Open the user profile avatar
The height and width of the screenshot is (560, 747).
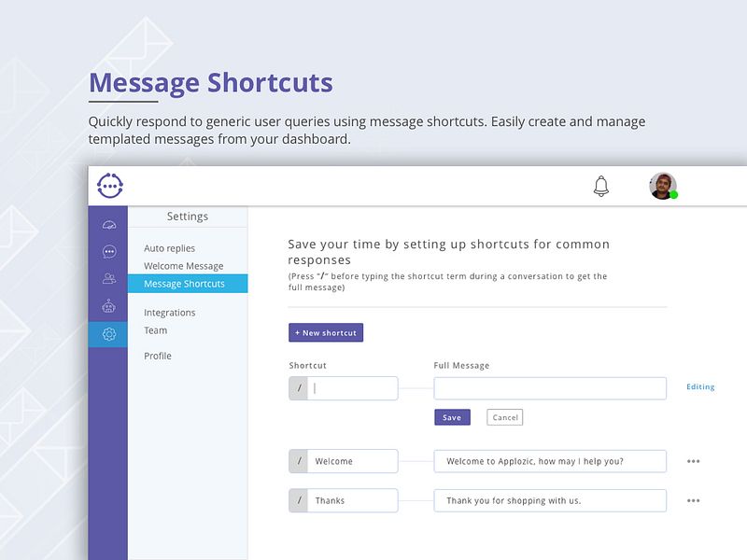click(x=663, y=186)
